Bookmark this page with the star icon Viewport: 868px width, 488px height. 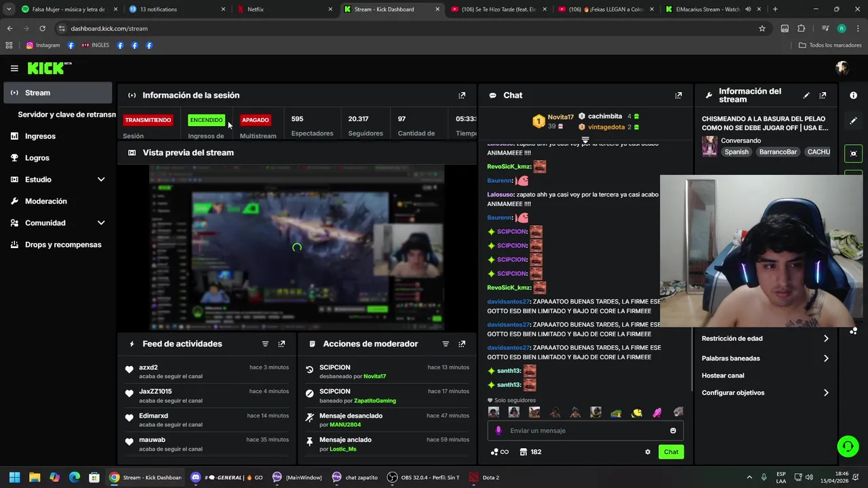tap(762, 28)
